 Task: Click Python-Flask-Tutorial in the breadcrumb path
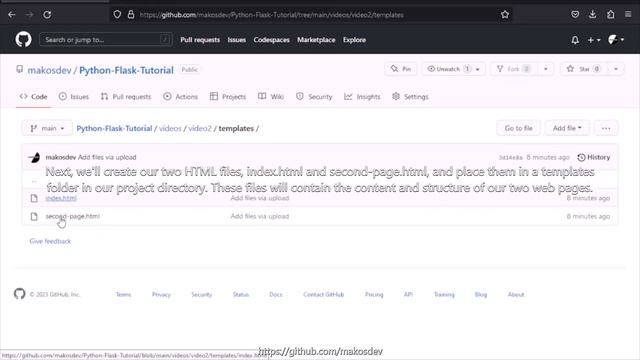click(x=114, y=128)
